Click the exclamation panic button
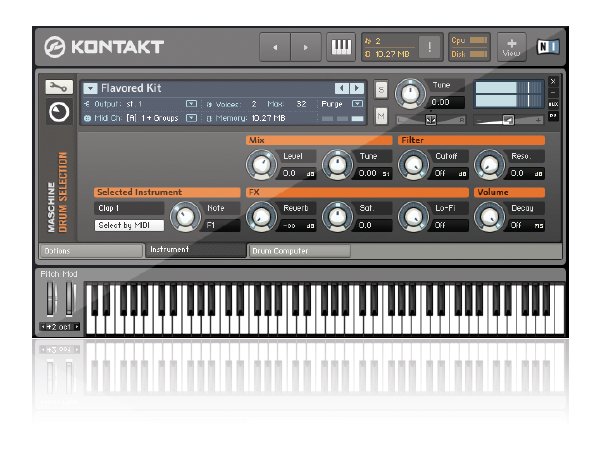Image resolution: width=600 pixels, height=470 pixels. 430,47
